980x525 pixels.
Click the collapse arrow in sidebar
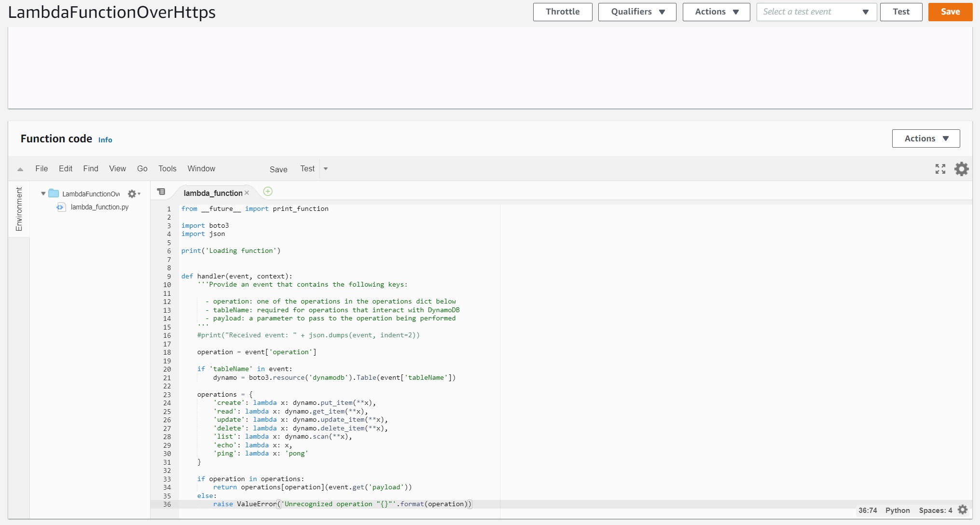pyautogui.click(x=20, y=168)
